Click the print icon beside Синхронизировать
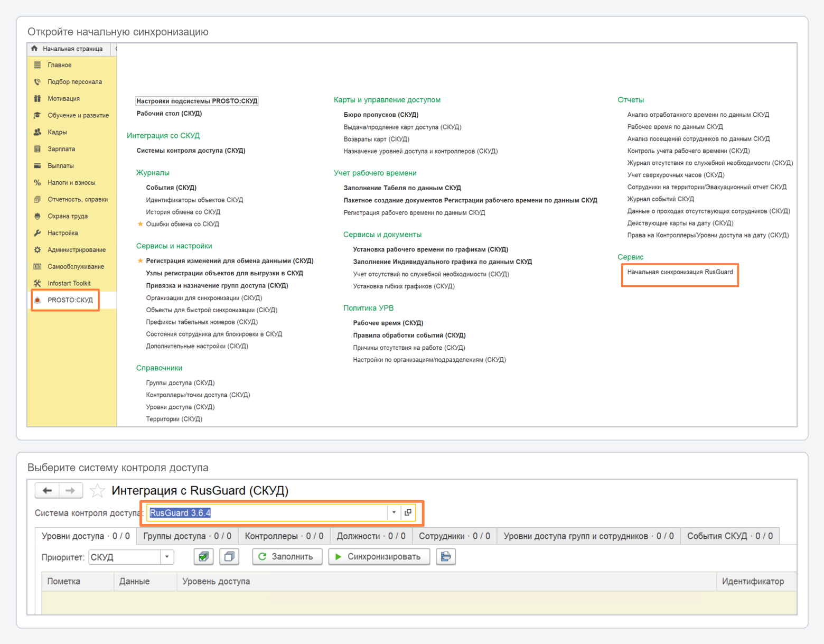 (x=446, y=556)
